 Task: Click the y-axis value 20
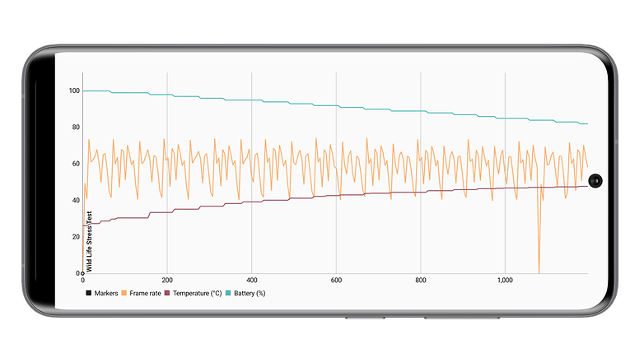click(x=76, y=237)
